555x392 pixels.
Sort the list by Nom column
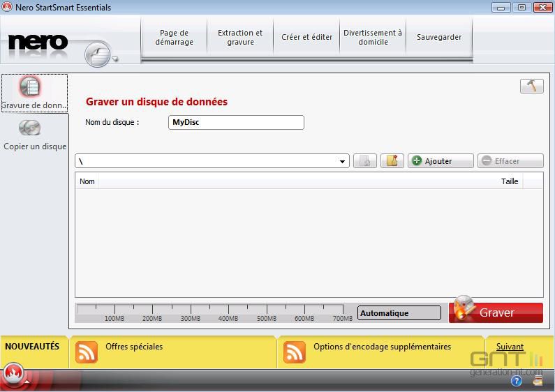coord(87,181)
